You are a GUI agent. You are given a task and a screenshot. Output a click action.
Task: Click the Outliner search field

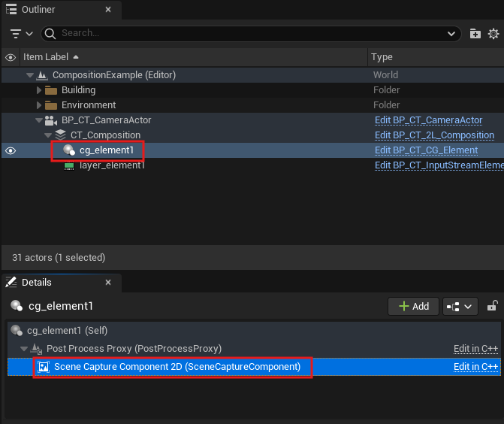[248, 33]
